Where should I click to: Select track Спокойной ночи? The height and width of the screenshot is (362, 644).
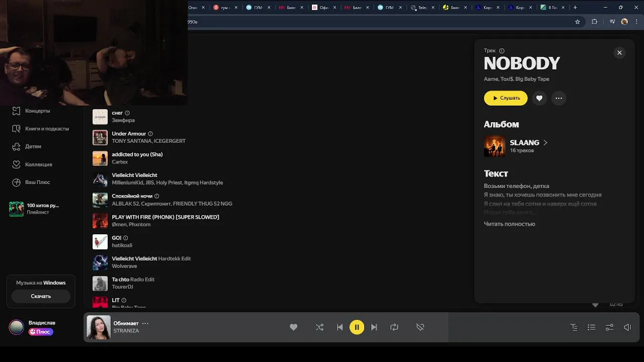tap(132, 196)
